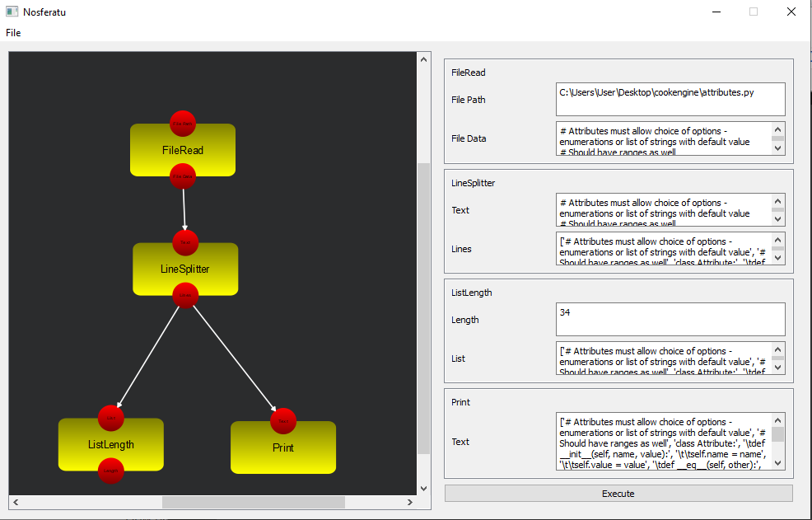Click the FileRead group title in properties panel
The height and width of the screenshot is (520, 812).
pyautogui.click(x=468, y=73)
